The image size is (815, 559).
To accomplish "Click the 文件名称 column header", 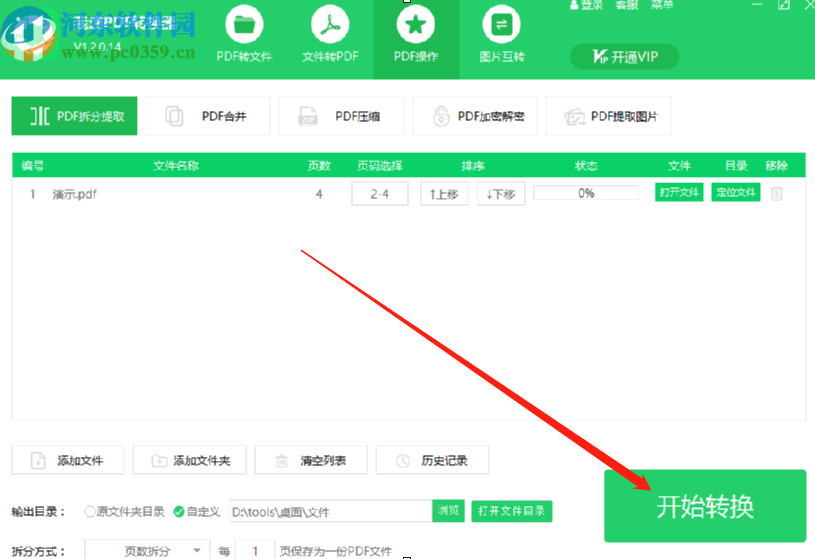I will [176, 166].
